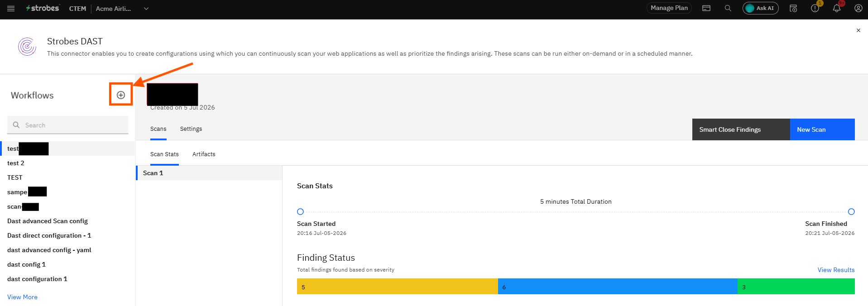The width and height of the screenshot is (868, 306).
Task: Open the hamburger navigation menu
Action: 11,9
